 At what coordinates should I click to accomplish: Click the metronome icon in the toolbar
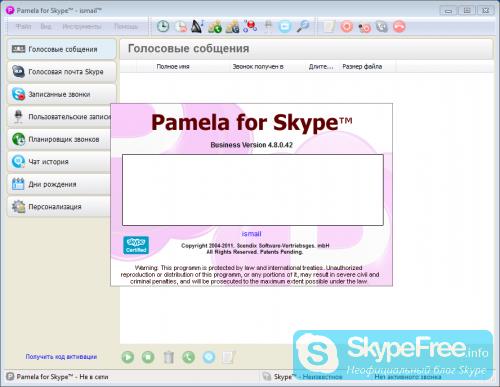pos(198,26)
